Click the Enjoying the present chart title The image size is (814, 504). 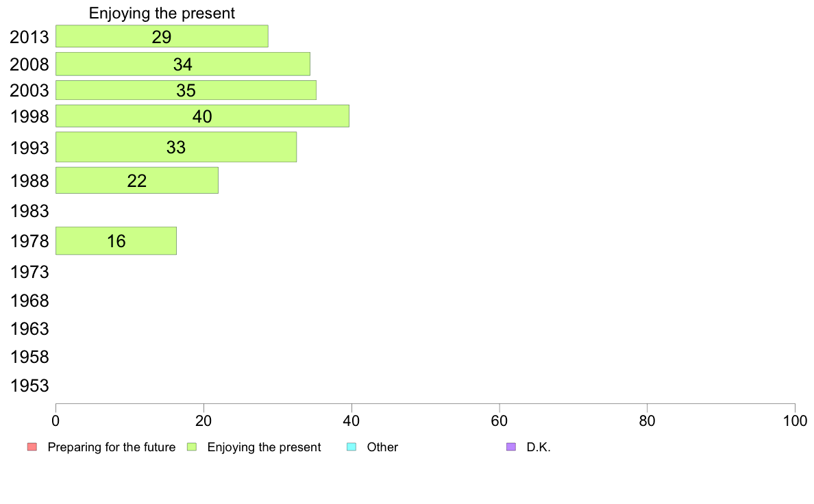tap(162, 13)
